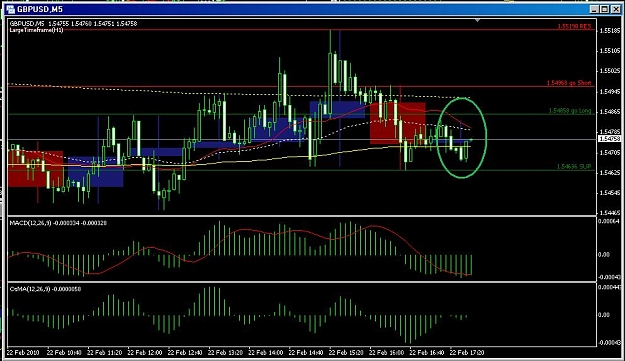Click the 22 Feb 2010 date on time axis
The image size is (625, 361).
(23, 353)
